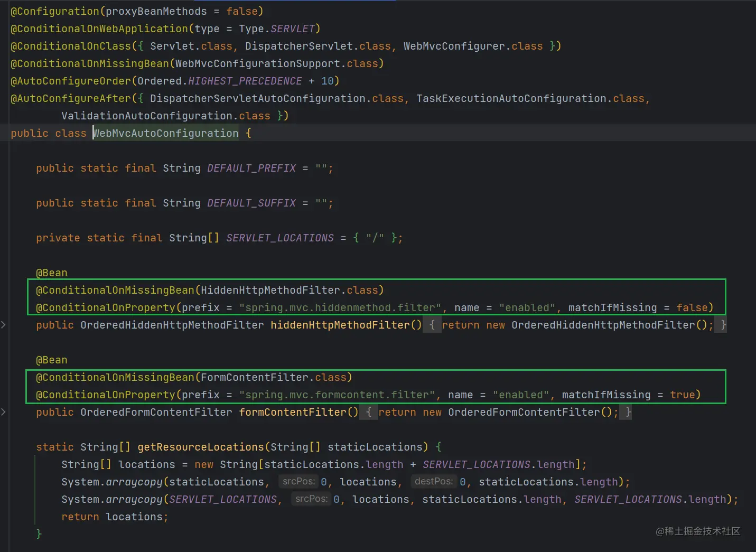This screenshot has width=756, height=552.
Task: Click the @Bean annotation above hiddenHttpMethodFilter
Action: (x=52, y=273)
